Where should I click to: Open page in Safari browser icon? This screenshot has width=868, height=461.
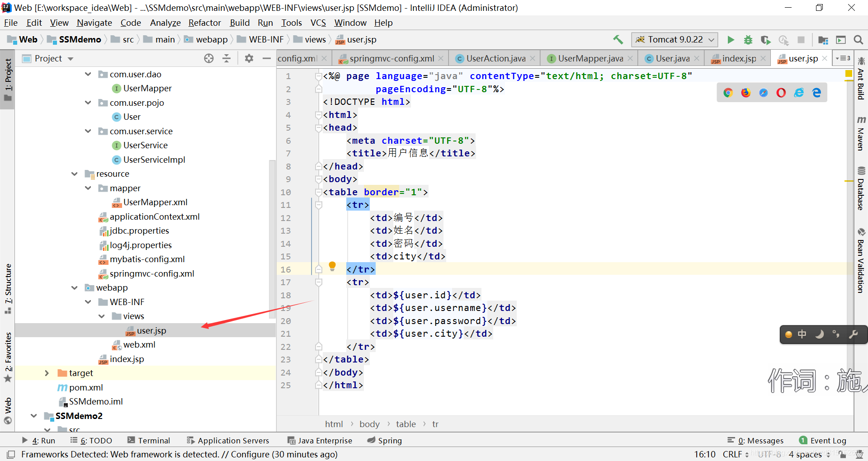pos(764,93)
